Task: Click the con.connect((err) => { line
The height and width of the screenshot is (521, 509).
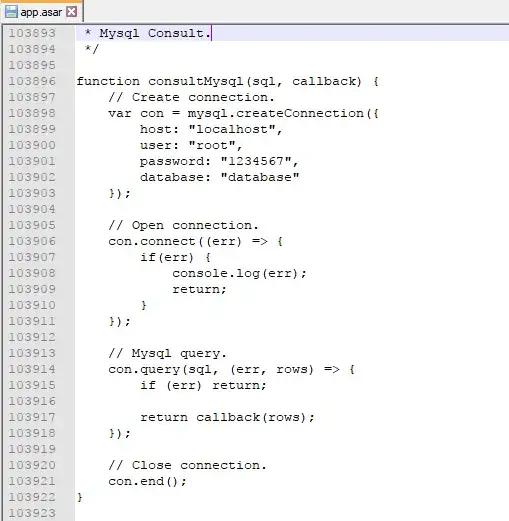Action: [196, 241]
